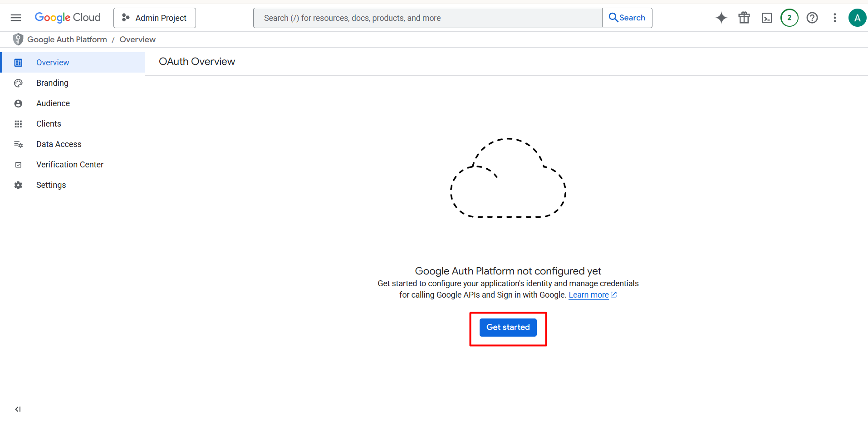Activate Cloud Shell terminal icon
The image size is (868, 421).
(x=767, y=18)
